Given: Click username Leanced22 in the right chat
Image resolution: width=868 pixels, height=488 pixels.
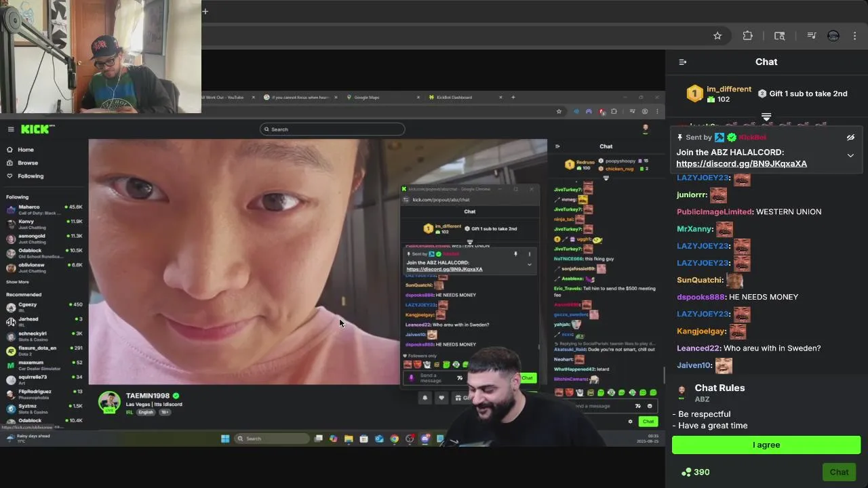Looking at the screenshot, I should [698, 348].
